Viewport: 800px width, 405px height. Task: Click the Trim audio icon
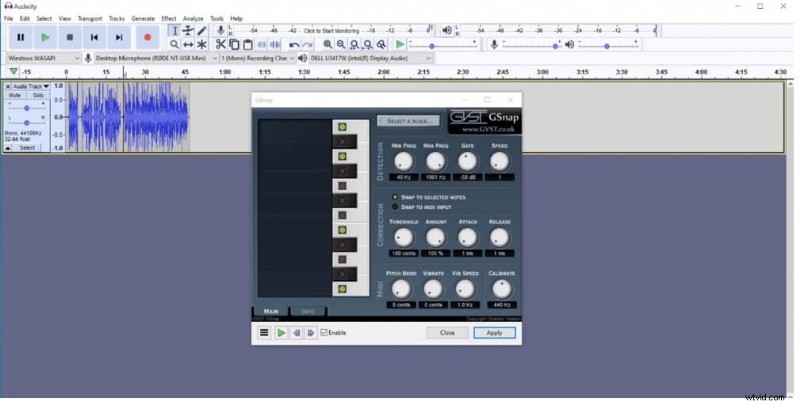tap(262, 44)
